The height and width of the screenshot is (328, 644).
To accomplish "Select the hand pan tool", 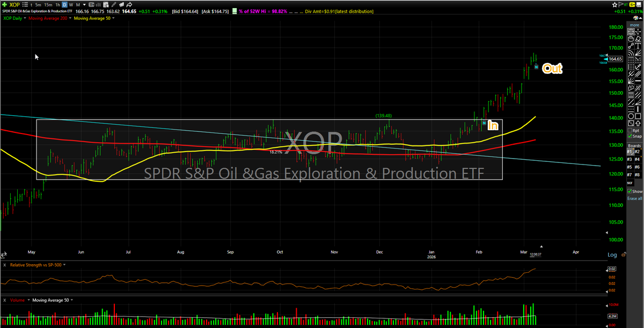I will 630,39.
